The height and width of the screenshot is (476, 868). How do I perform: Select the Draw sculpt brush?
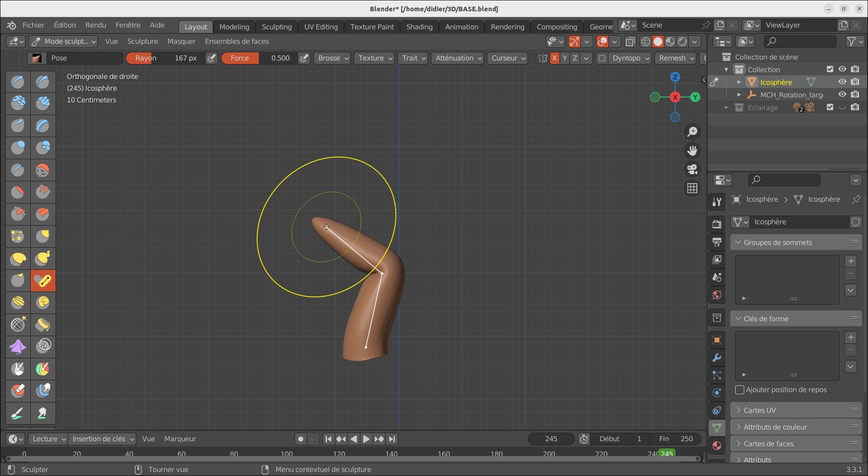(x=18, y=82)
